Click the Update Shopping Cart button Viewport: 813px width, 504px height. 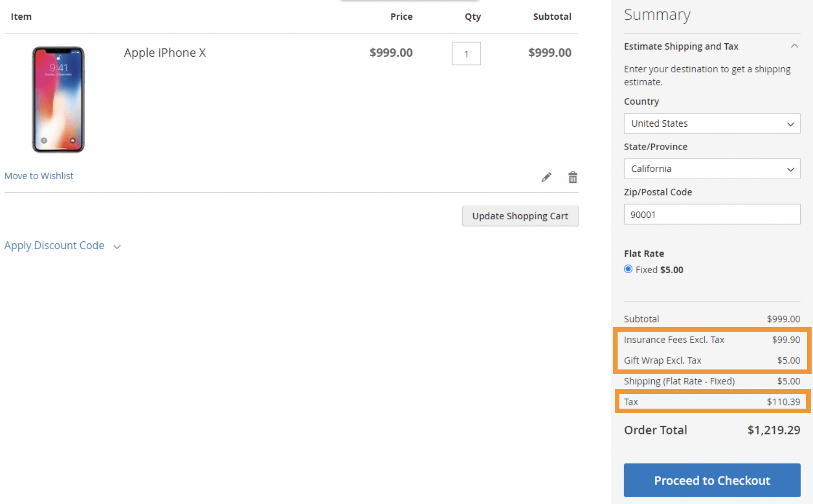coord(520,216)
